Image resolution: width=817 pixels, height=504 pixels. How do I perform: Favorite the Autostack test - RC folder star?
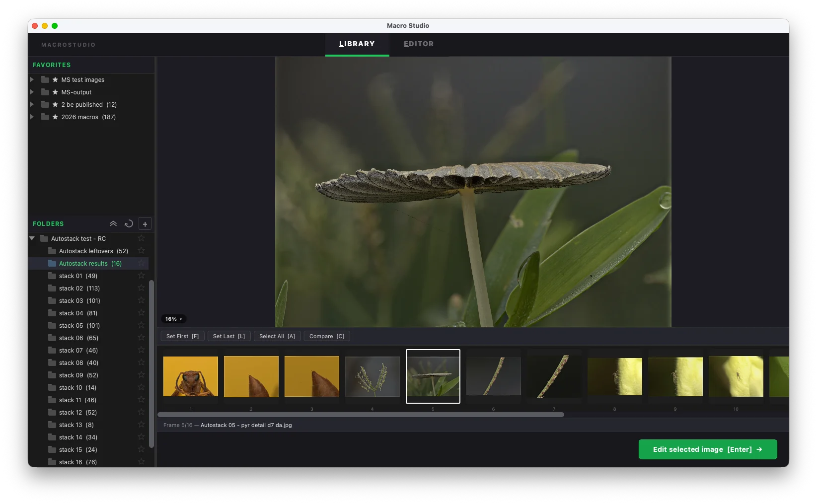[142, 238]
